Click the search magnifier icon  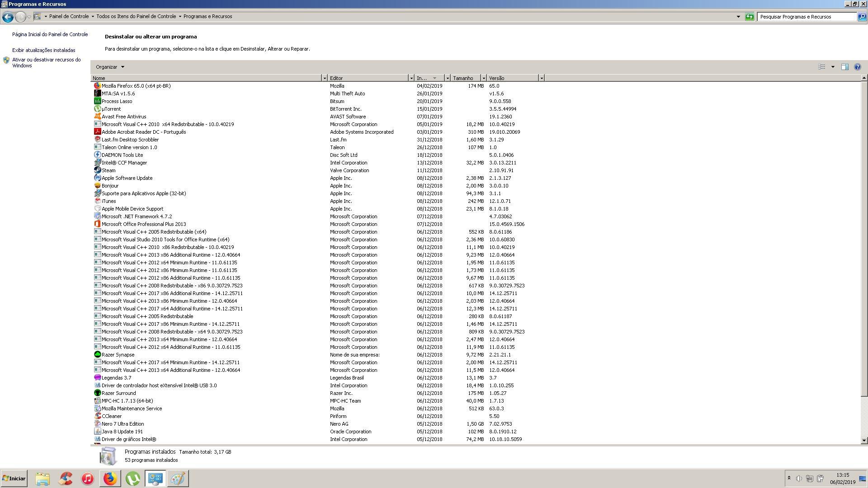point(862,17)
